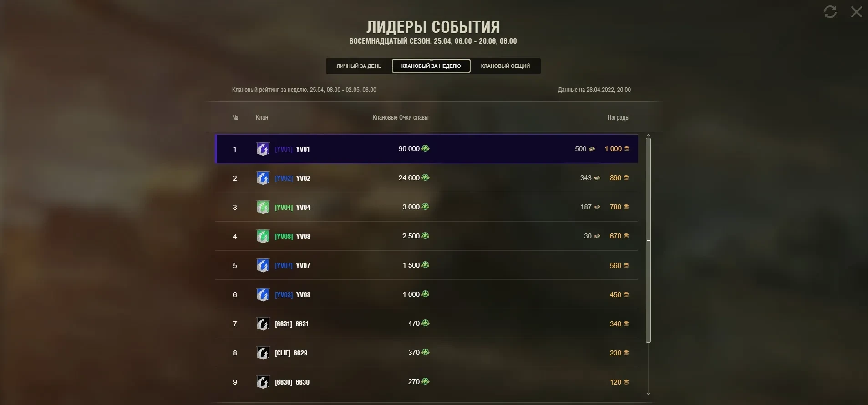The height and width of the screenshot is (405, 868).
Task: Click fame points icon next to 90 000
Action: (426, 148)
